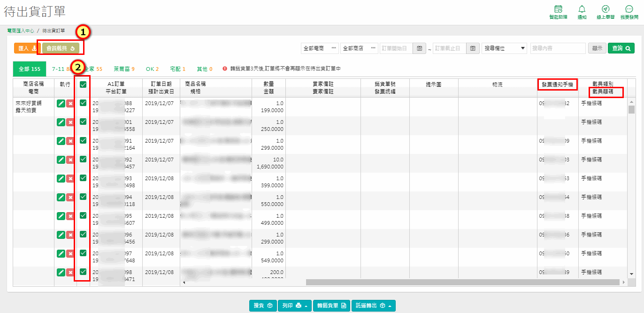
Task: Edit the order with quantity 1.0 ending 091
Action: click(61, 141)
